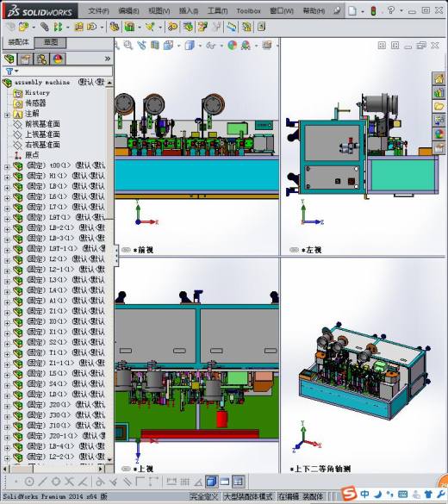Select the Circle sketch tool icon
The image size is (448, 504).
[29, 482]
